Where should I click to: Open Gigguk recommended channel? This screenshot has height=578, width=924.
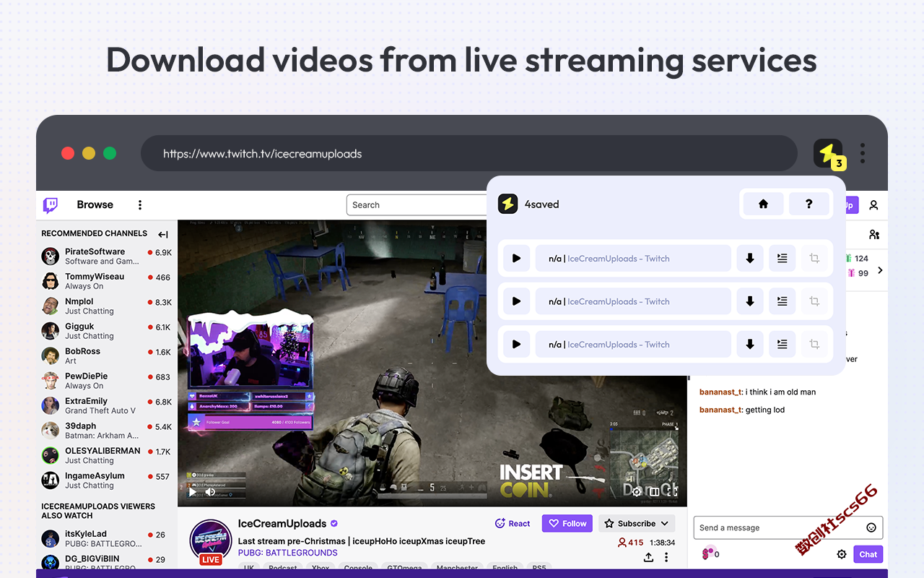pyautogui.click(x=107, y=331)
